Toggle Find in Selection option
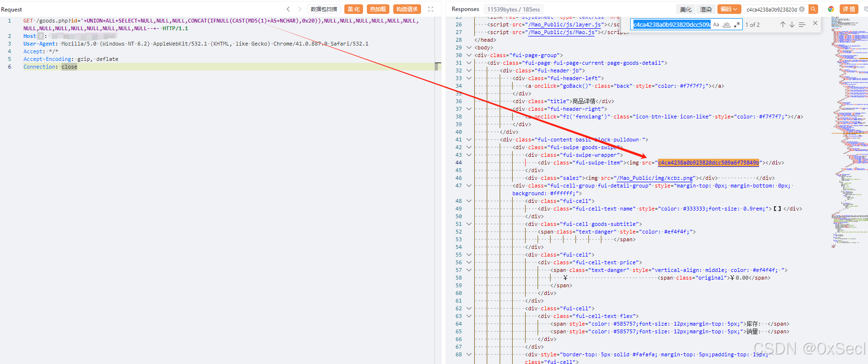 coord(802,24)
